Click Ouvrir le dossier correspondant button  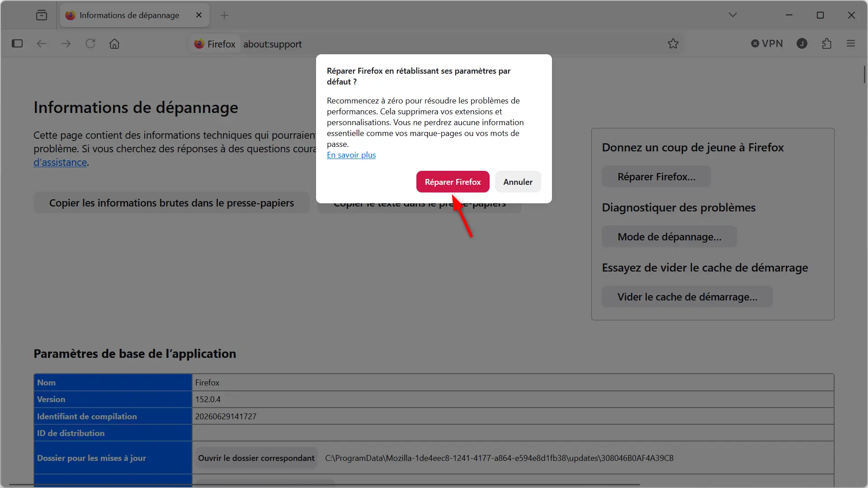point(256,458)
